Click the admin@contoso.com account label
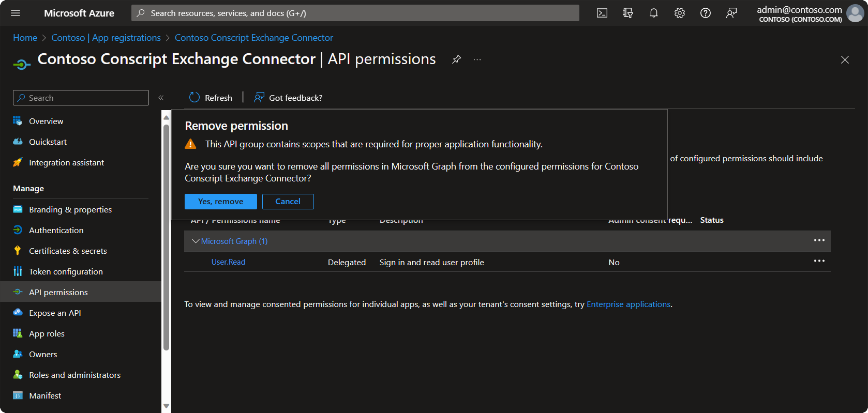This screenshot has height=413, width=868. 799,10
